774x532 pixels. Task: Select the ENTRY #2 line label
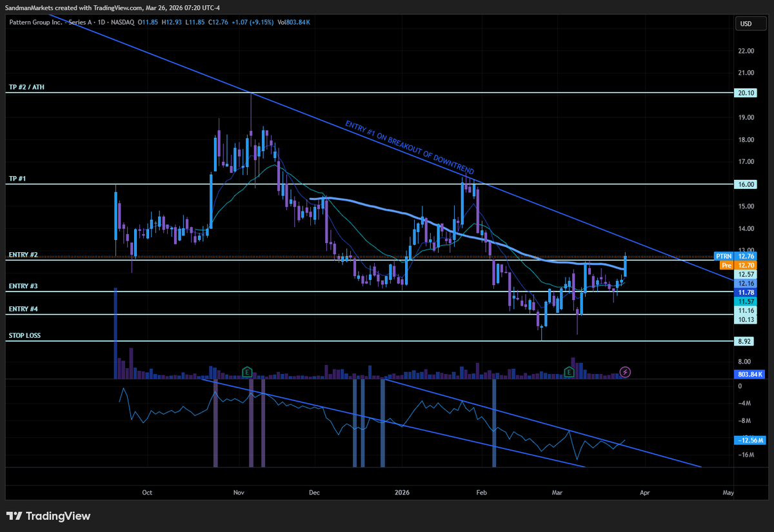click(x=23, y=255)
